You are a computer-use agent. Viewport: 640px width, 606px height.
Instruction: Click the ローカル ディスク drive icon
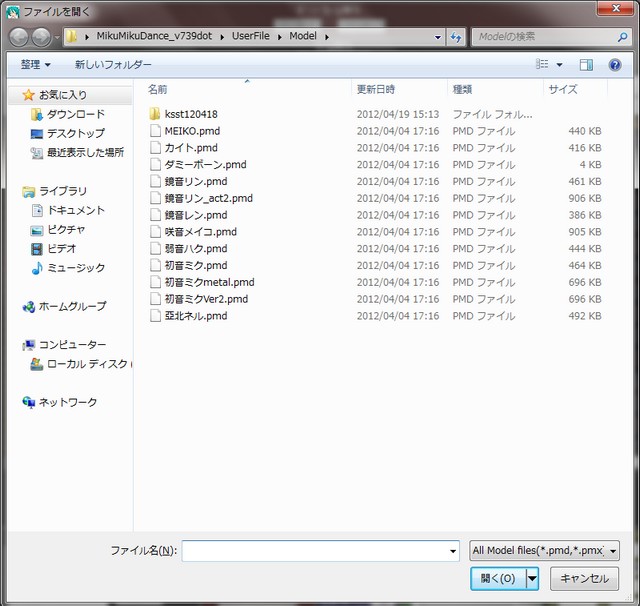(x=37, y=364)
